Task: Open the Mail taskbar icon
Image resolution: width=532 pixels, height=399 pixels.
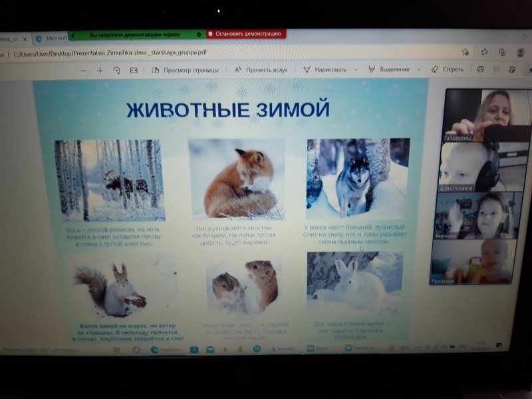Action: pos(210,349)
